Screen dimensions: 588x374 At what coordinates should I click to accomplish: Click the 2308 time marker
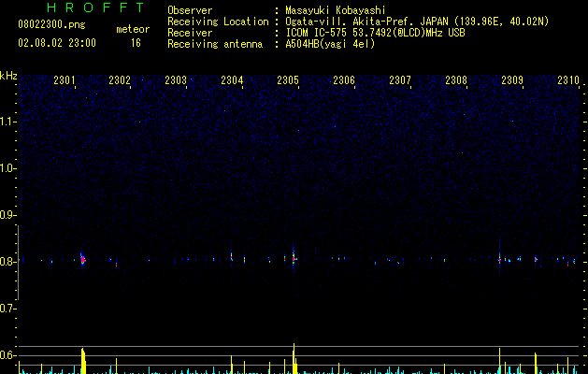pos(456,80)
